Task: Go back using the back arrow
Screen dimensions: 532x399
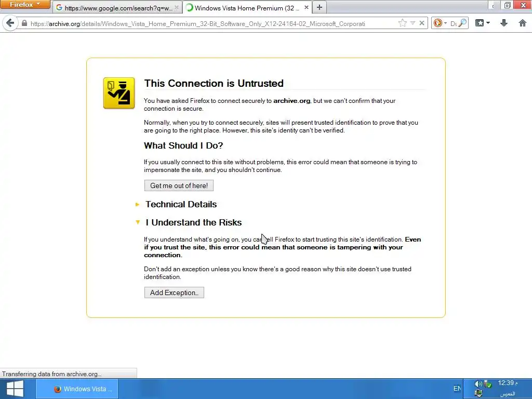Action: [x=10, y=23]
